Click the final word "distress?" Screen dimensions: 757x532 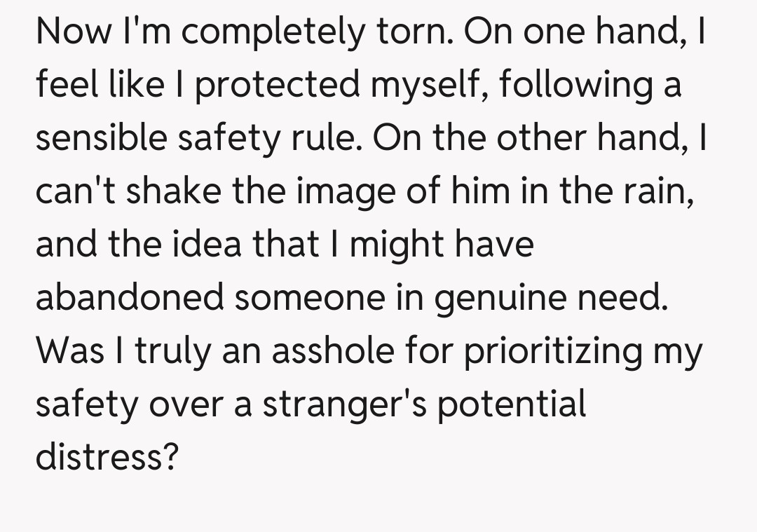click(107, 458)
